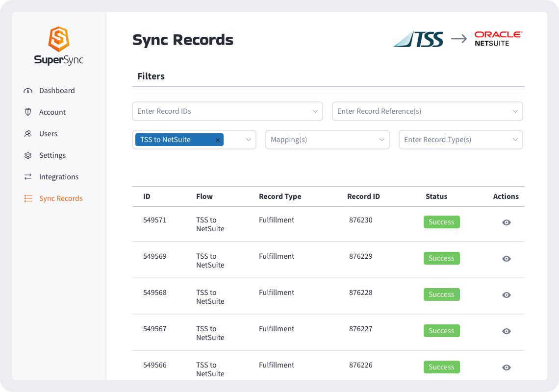
Task: Expand the Enter Record Reference(s) dropdown
Action: point(427,111)
